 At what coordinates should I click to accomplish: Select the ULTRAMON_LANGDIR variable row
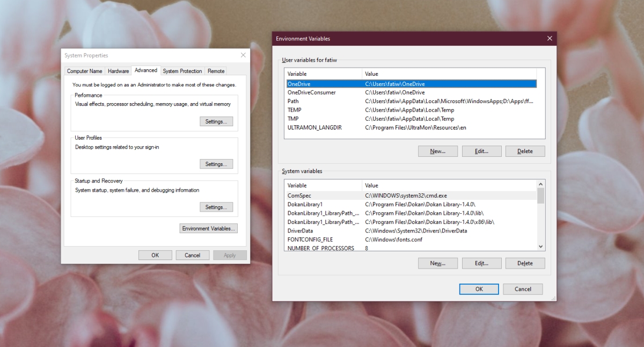pos(411,127)
